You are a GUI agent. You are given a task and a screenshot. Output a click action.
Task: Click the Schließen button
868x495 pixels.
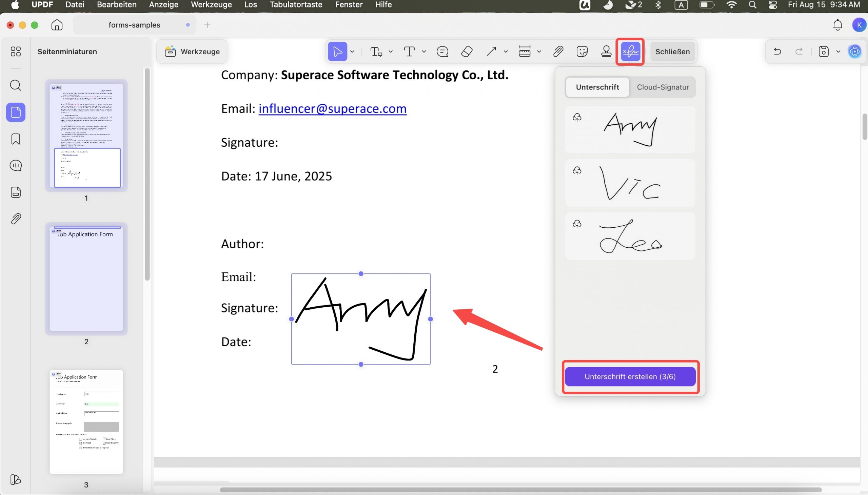(x=672, y=52)
